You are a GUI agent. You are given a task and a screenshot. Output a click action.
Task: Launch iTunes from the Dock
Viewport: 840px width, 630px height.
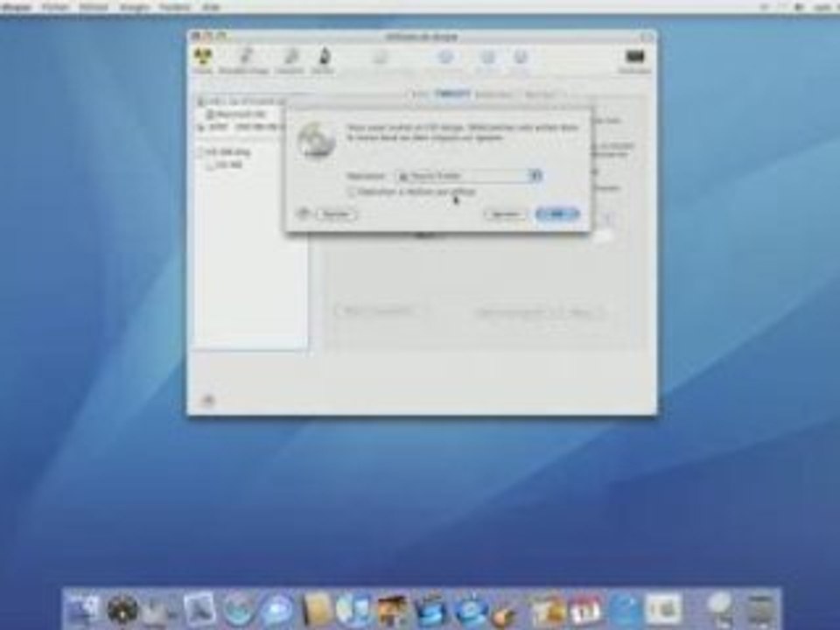(353, 608)
